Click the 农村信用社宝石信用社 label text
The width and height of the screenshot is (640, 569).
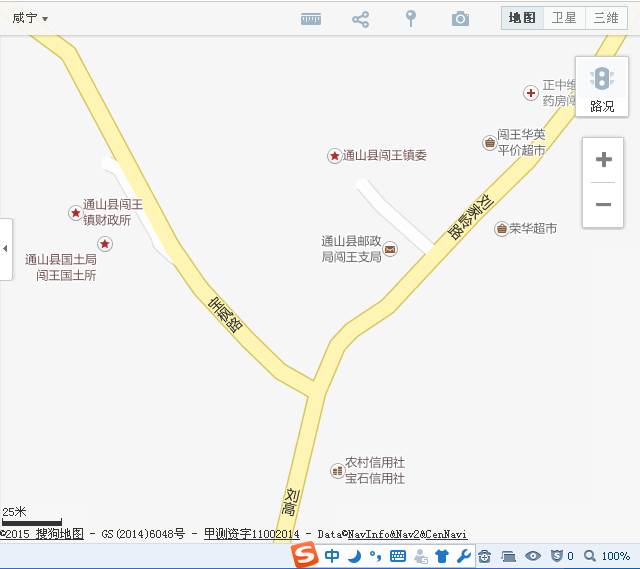[x=375, y=471]
